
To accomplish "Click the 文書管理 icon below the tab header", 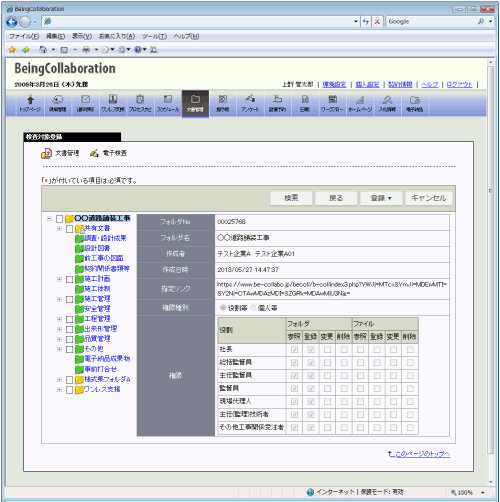I will 46,153.
